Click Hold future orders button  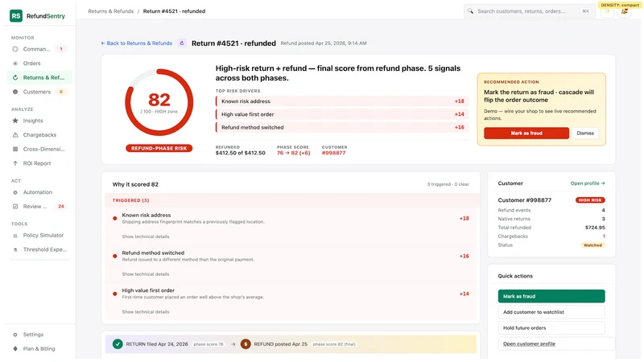pos(551,327)
